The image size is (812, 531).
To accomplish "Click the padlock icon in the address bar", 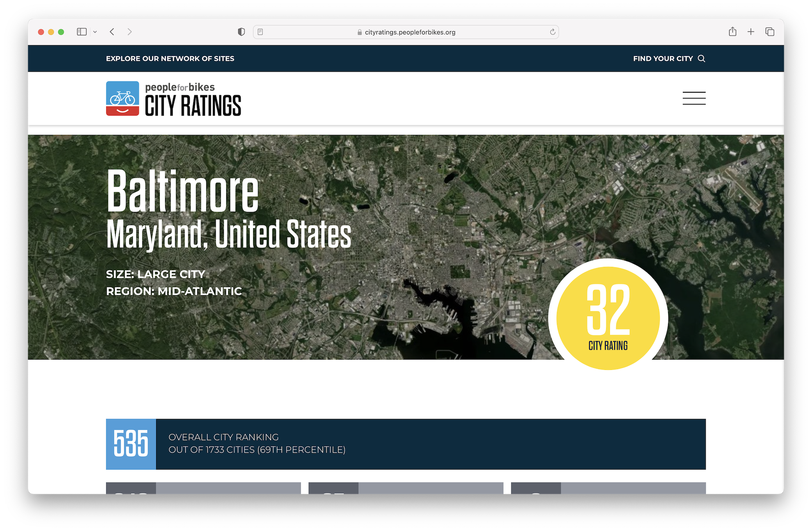I will 359,32.
